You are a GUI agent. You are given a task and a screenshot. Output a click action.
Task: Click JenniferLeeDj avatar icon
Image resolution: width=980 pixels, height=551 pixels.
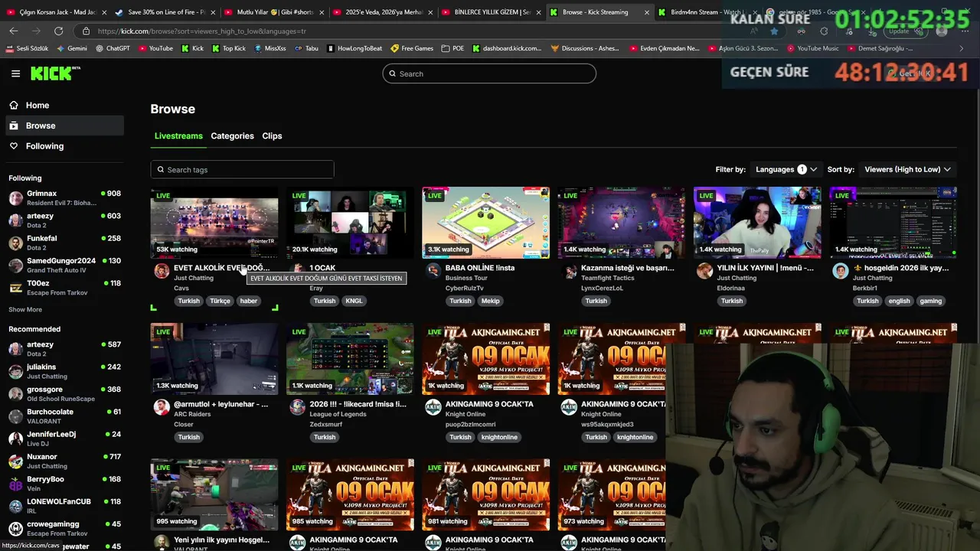(x=15, y=439)
